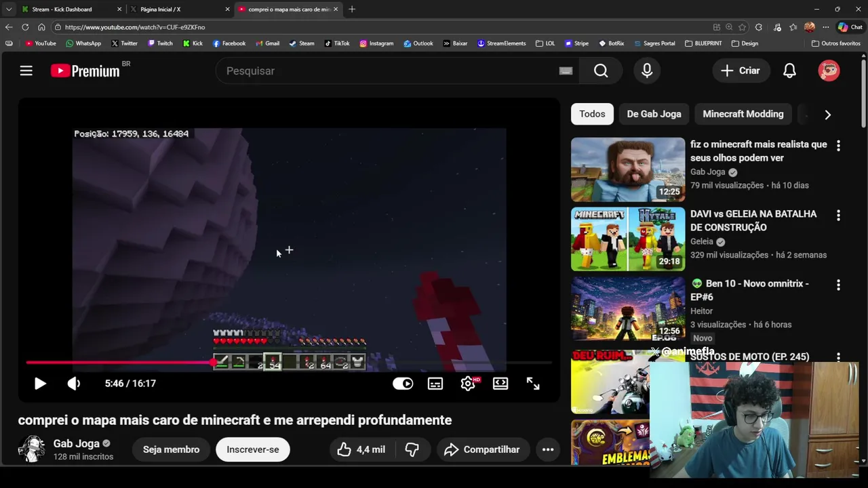
Task: Switch to theater mode
Action: coord(500,384)
